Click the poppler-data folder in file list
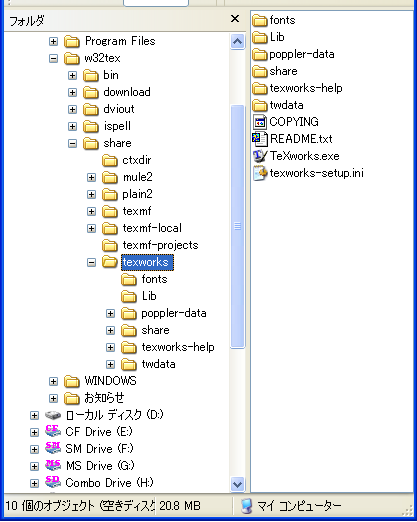 (x=293, y=54)
